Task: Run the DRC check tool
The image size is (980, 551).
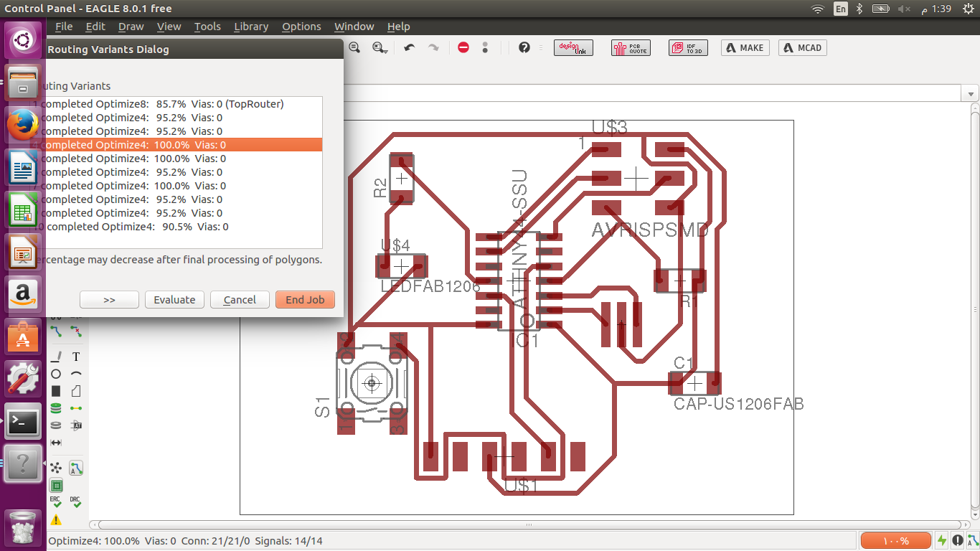Action: [75, 501]
